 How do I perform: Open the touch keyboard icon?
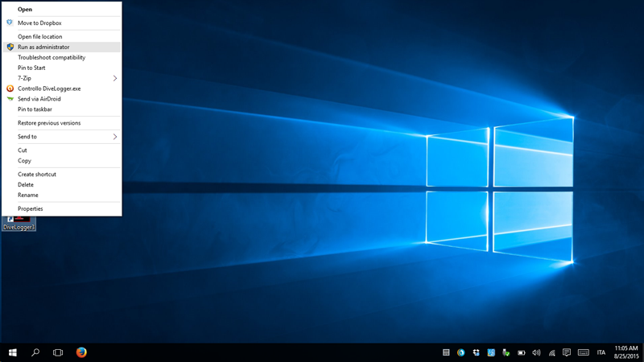583,352
